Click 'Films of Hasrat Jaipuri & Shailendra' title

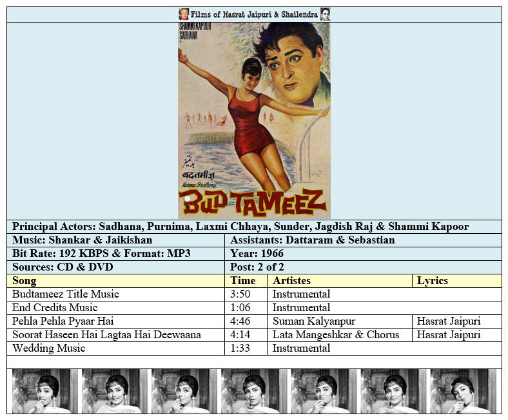point(254,14)
